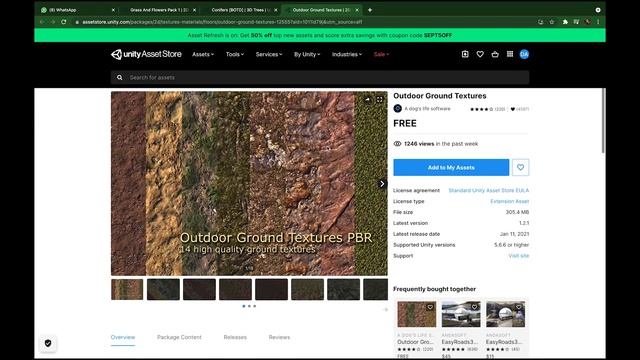This screenshot has height=360, width=640.
Task: Expand the Sale dropdown menu
Action: click(x=381, y=54)
